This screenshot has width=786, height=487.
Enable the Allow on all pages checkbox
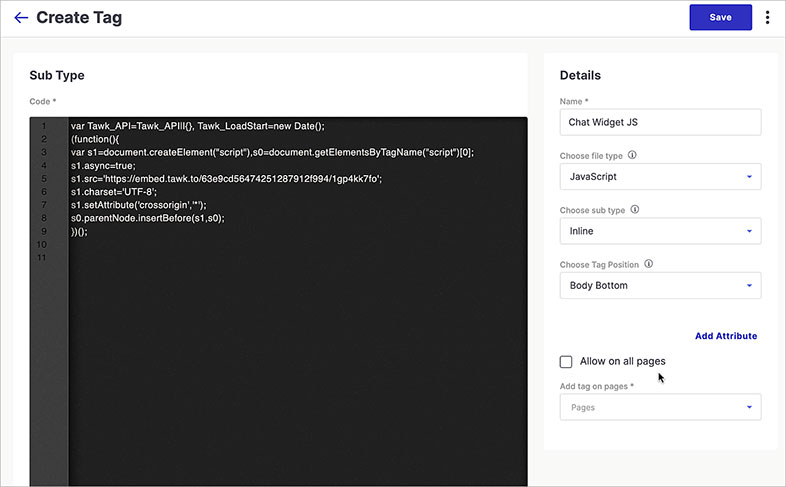(566, 362)
